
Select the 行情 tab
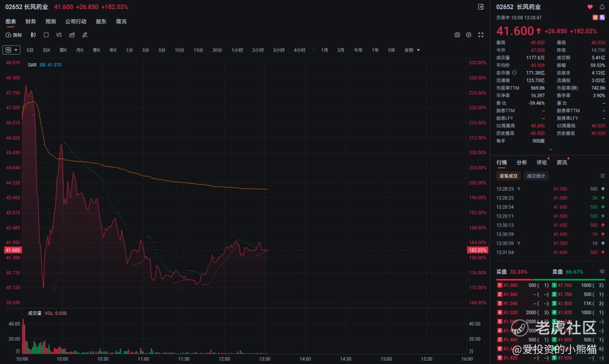click(x=501, y=162)
